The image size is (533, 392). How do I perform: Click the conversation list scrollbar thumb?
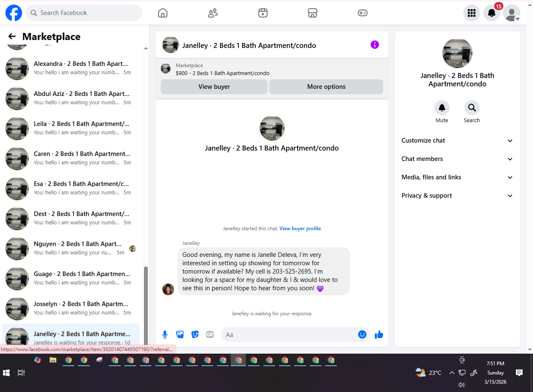click(146, 307)
